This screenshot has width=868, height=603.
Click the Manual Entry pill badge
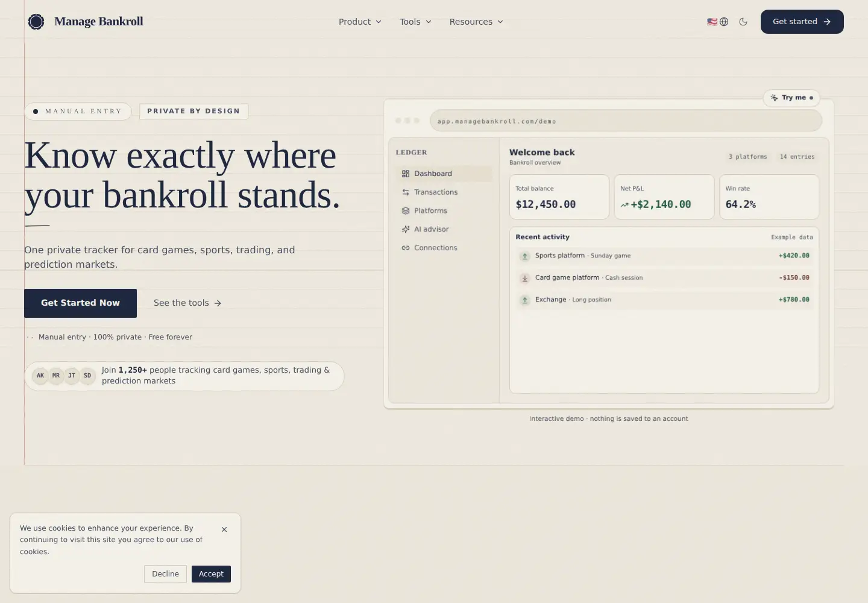pyautogui.click(x=78, y=112)
